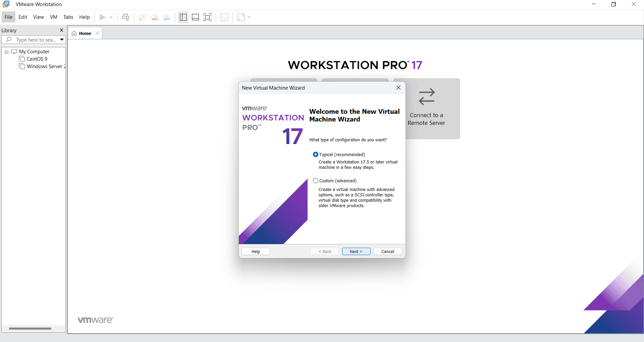Open the Library search filter dropdown

tap(62, 40)
